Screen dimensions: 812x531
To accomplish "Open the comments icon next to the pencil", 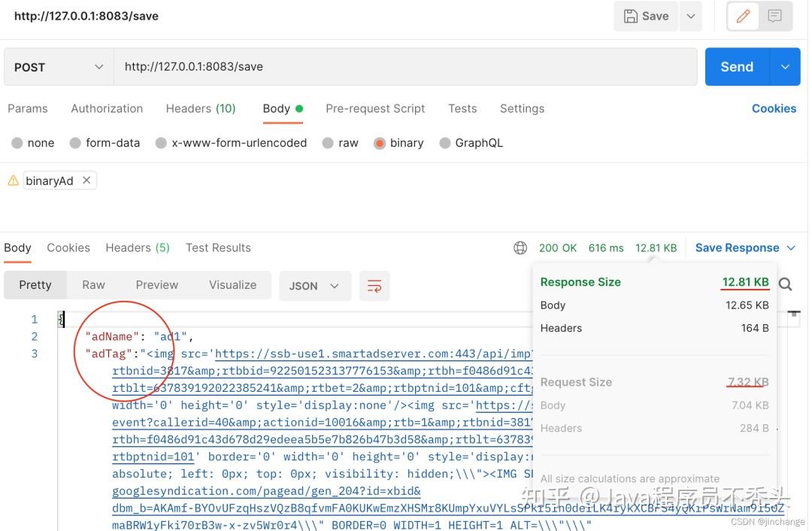I will click(x=775, y=16).
